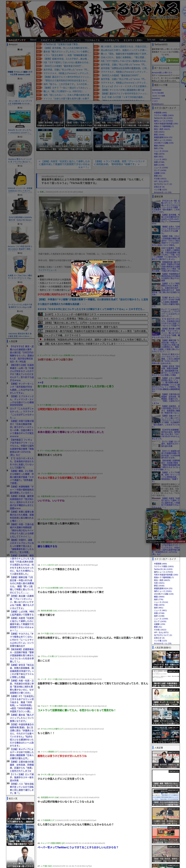Open rank 9 【速報】韓国、2ヶ月前から
This screenshot has width=186, height=868.
(22, 477)
